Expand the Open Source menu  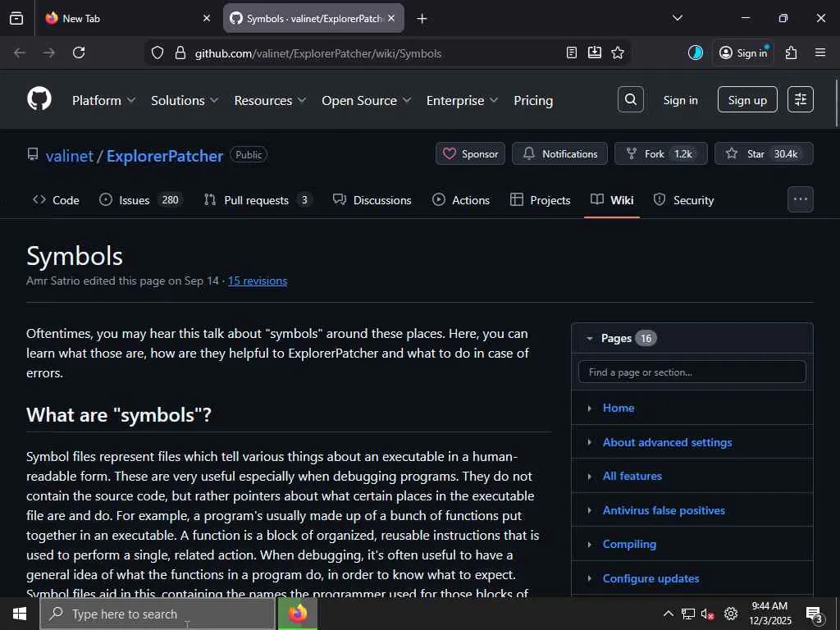(367, 100)
